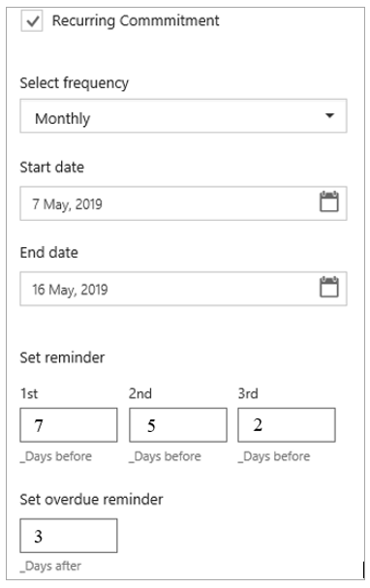Image resolution: width=370 pixels, height=588 pixels.
Task: Open the Start date calendar picker icon
Action: [x=328, y=201]
